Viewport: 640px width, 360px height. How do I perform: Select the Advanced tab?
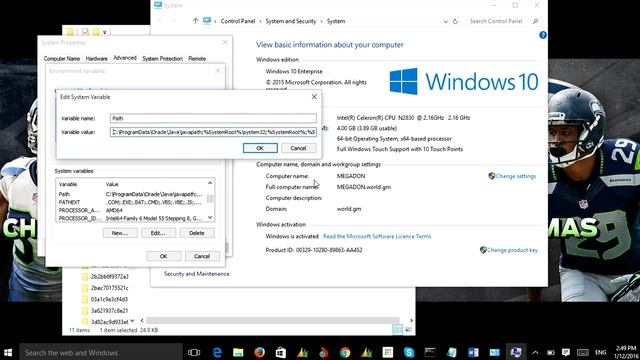click(x=125, y=58)
